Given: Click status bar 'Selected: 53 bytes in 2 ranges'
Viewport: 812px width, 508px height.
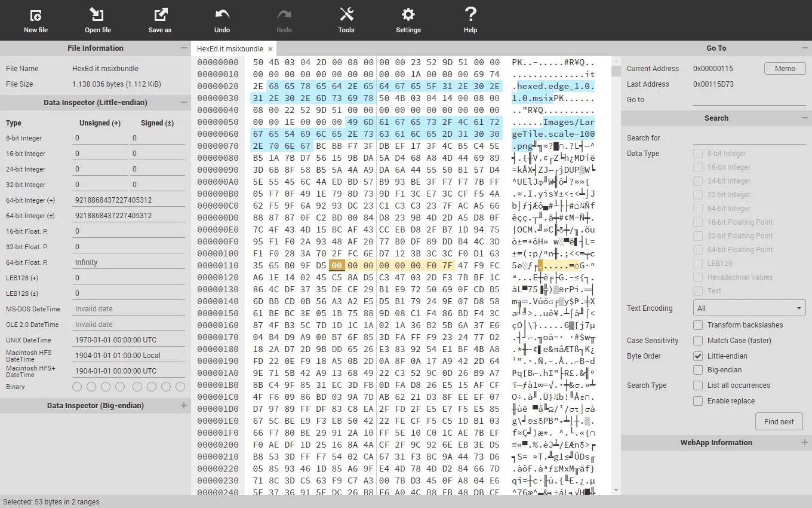Looking at the screenshot, I should [x=51, y=502].
